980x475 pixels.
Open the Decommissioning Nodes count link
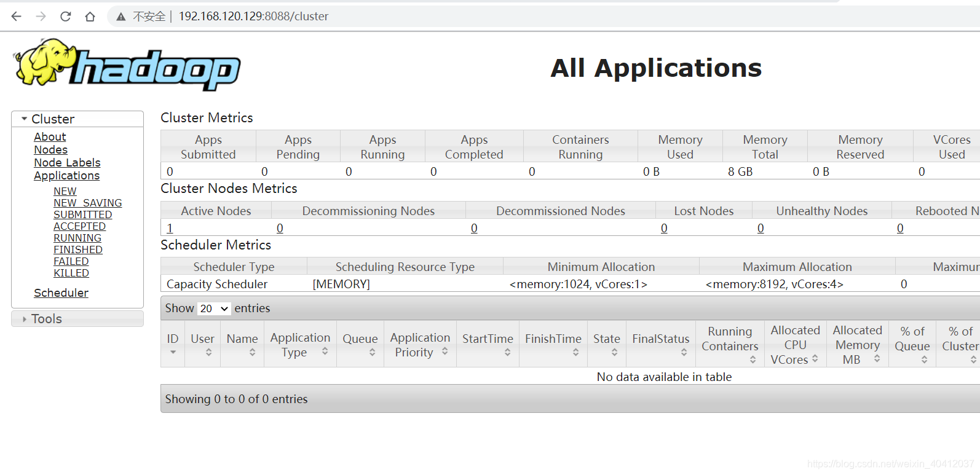[x=280, y=229]
